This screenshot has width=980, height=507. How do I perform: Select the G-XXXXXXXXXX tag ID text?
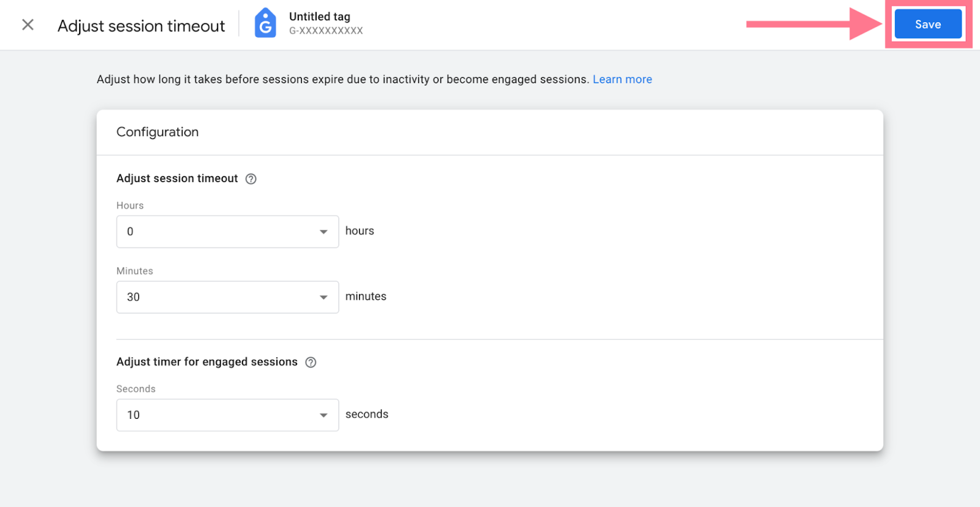326,31
